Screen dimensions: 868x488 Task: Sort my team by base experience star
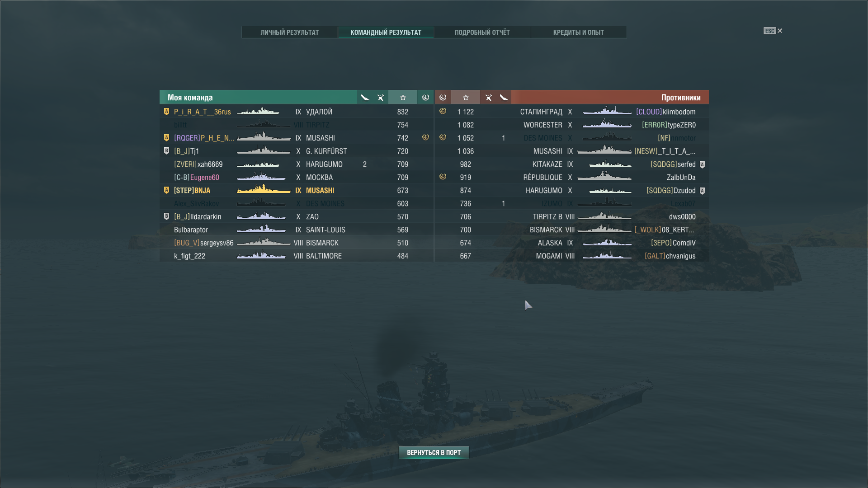tap(403, 98)
